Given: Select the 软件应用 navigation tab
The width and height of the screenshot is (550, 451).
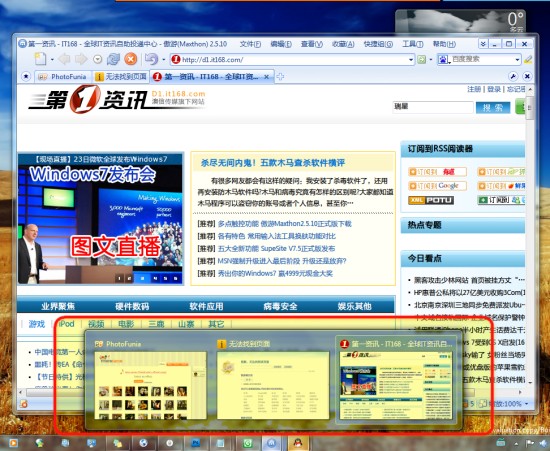Looking at the screenshot, I should tap(206, 306).
